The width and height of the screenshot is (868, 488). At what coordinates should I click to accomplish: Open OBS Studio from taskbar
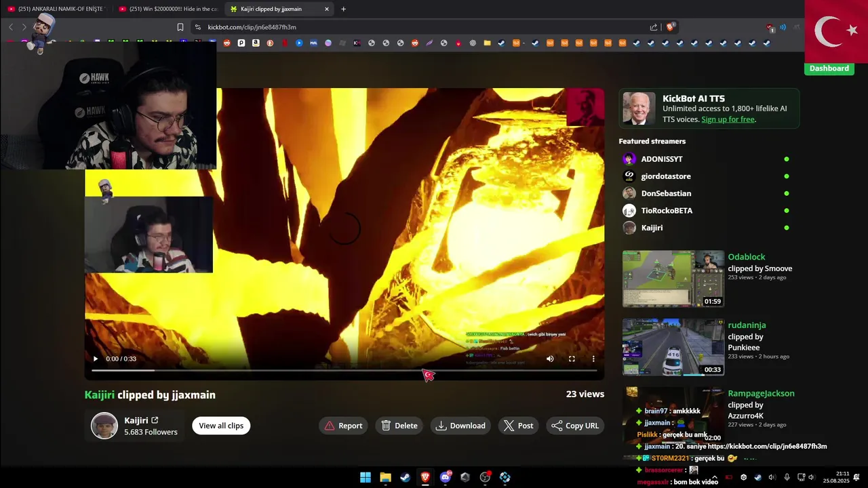tap(485, 477)
